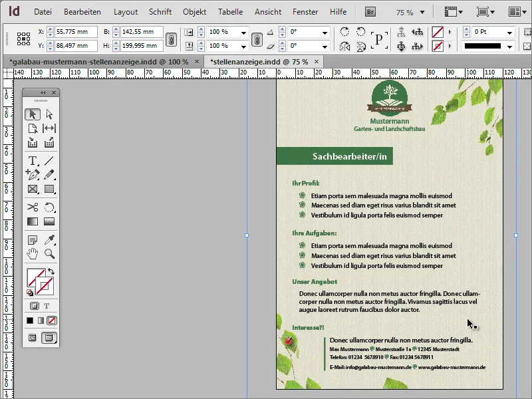The height and width of the screenshot is (399, 532).
Task: Open Scale X percentage dropdown
Action: point(243,33)
